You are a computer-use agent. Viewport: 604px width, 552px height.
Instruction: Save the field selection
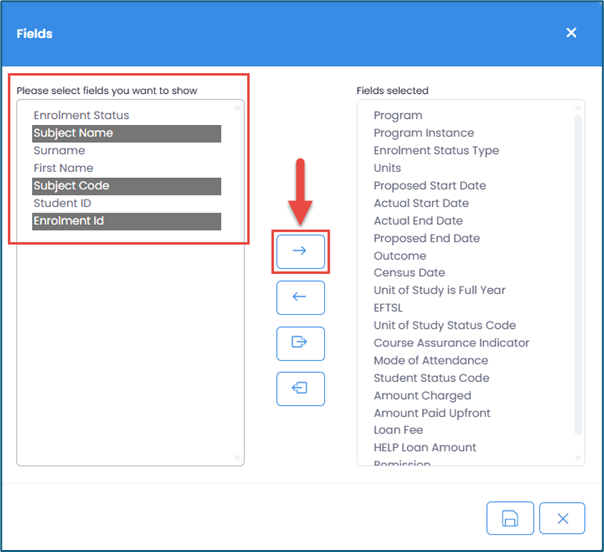510,518
